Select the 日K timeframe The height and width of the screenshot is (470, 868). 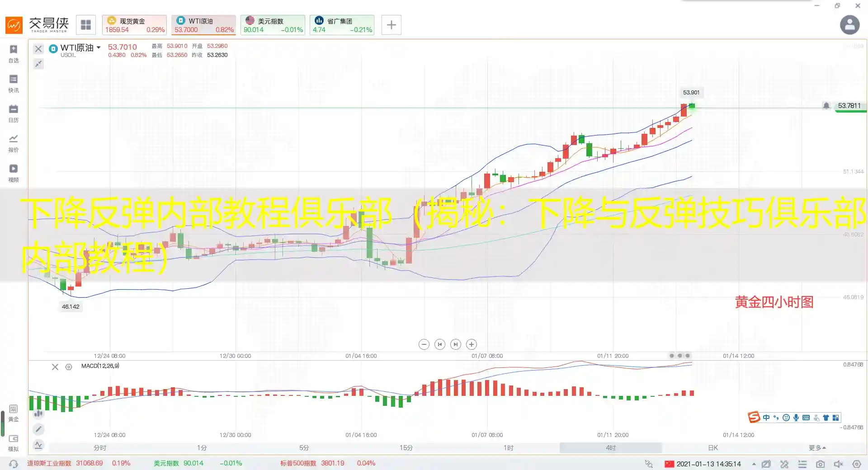click(x=713, y=448)
